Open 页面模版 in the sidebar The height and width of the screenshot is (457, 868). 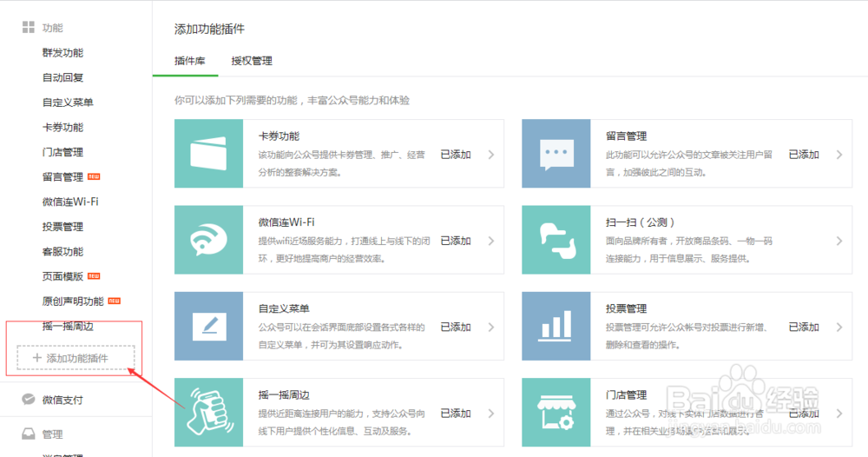click(x=62, y=276)
